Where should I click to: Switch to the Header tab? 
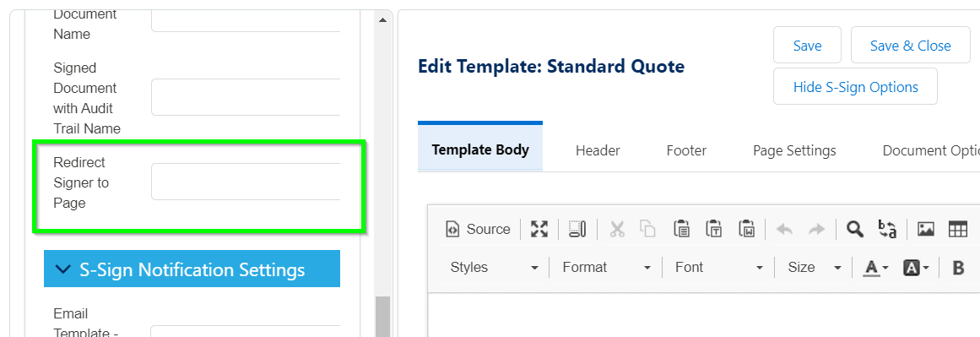598,150
